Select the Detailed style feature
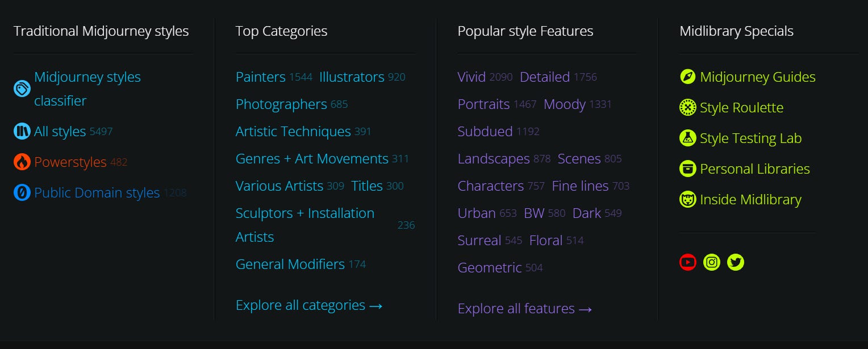The height and width of the screenshot is (349, 868). click(x=545, y=77)
